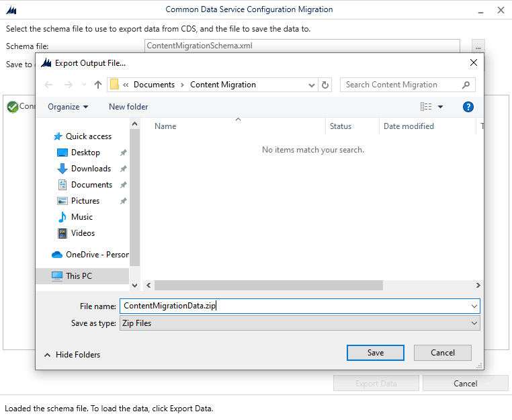
Task: Expand the address bar previous locations dropdown
Action: (x=312, y=85)
